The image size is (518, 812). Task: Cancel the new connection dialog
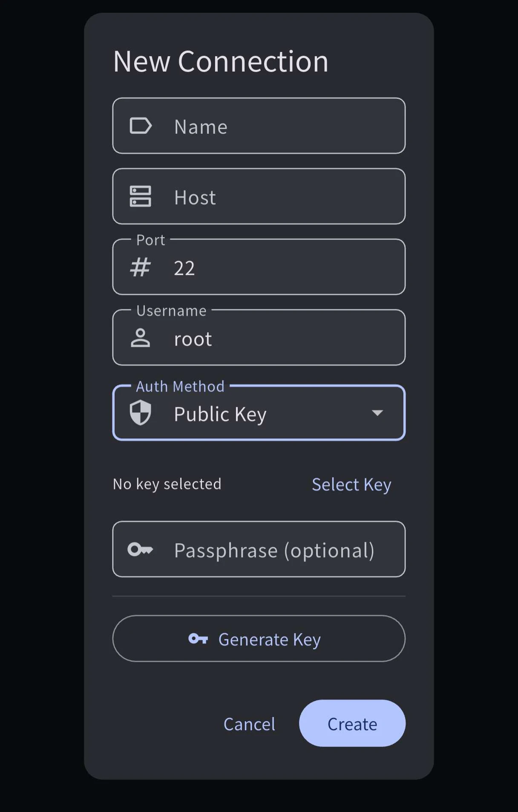click(249, 724)
